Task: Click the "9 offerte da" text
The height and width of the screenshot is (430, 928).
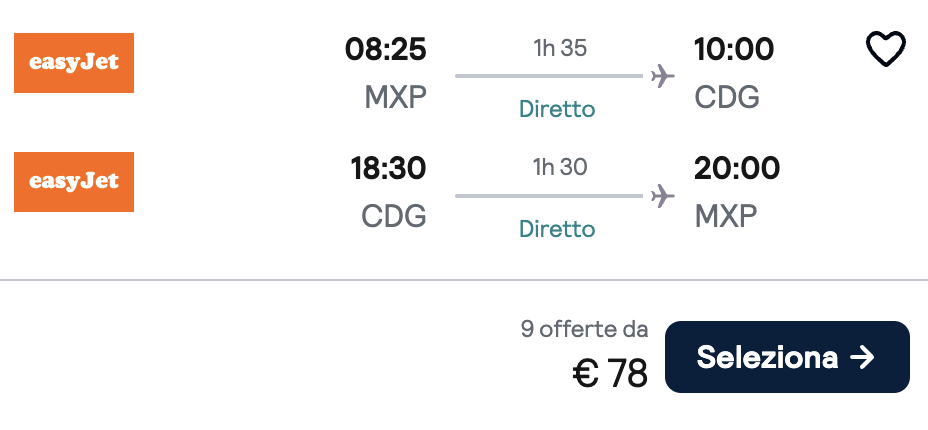Action: (x=584, y=329)
